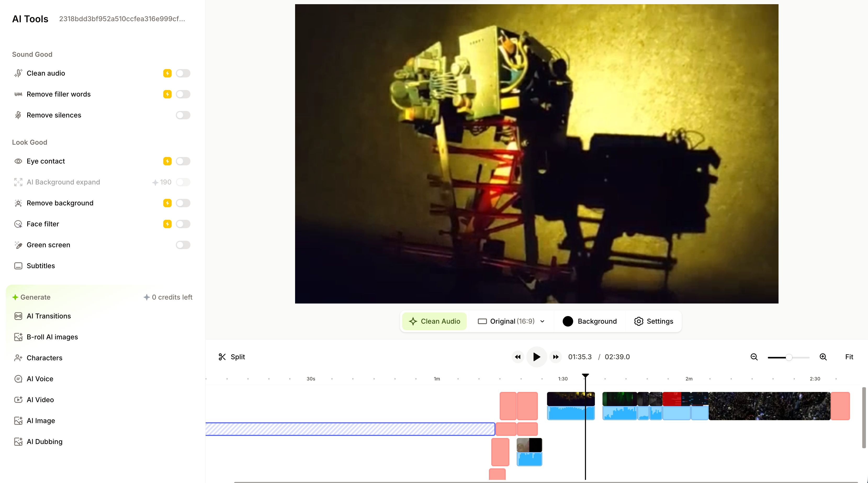The width and height of the screenshot is (868, 483).
Task: Click the zoom in magnifier icon
Action: pos(823,357)
